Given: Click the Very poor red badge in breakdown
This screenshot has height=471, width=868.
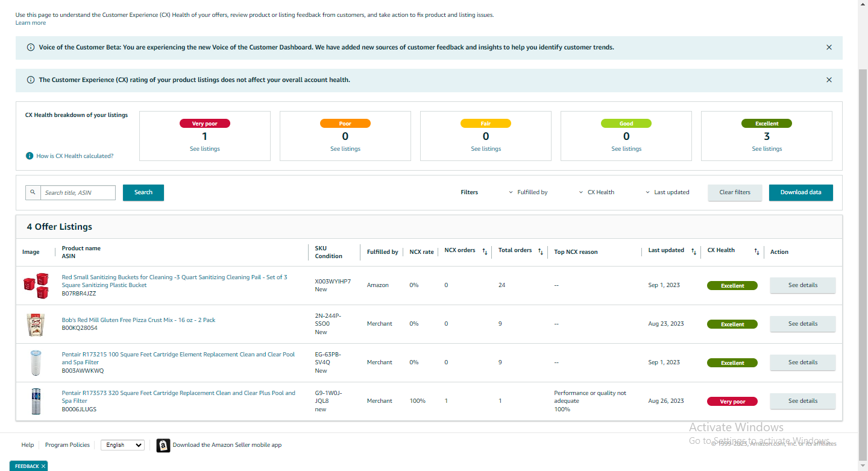Looking at the screenshot, I should (205, 124).
